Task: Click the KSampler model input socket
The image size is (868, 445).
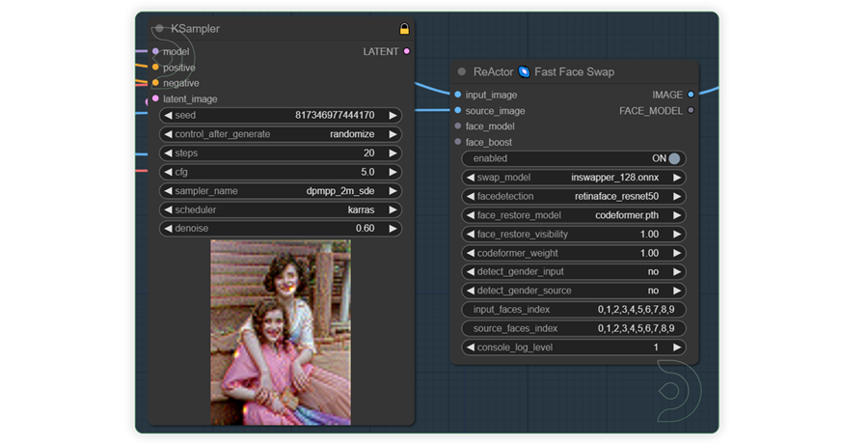Action: point(155,51)
